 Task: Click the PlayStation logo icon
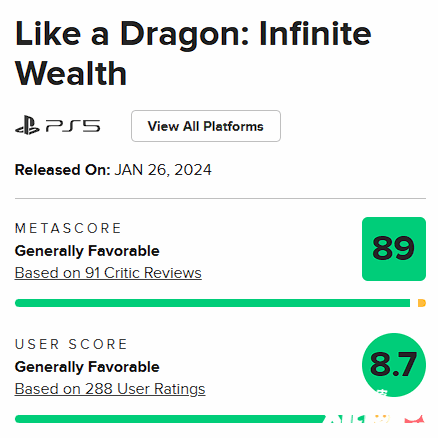27,125
